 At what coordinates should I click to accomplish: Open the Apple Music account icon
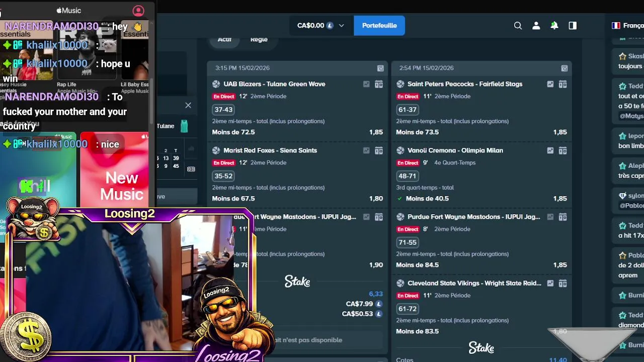[x=138, y=11]
